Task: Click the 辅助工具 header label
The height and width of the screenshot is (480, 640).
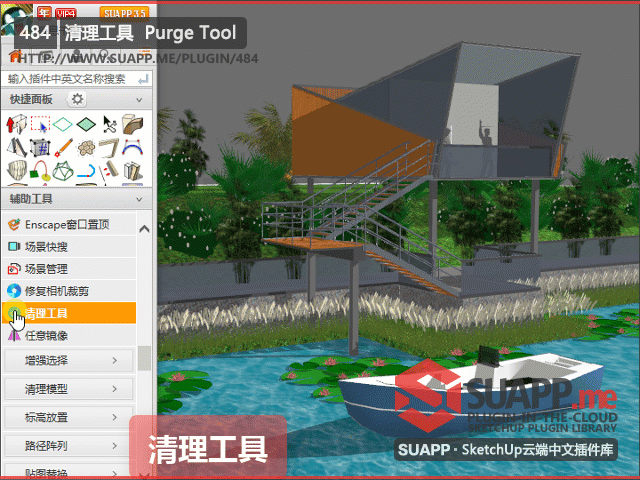Action: pyautogui.click(x=31, y=199)
